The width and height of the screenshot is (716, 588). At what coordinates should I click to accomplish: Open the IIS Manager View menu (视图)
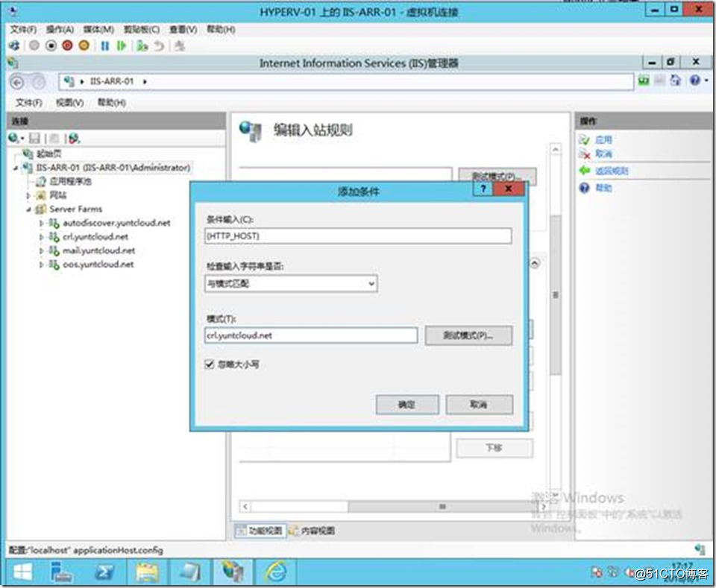click(x=69, y=103)
